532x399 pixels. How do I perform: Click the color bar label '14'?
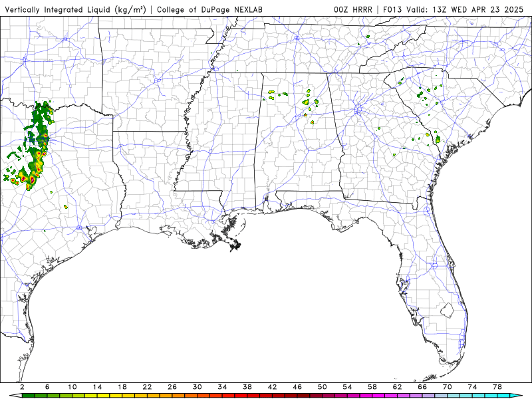[x=97, y=387]
